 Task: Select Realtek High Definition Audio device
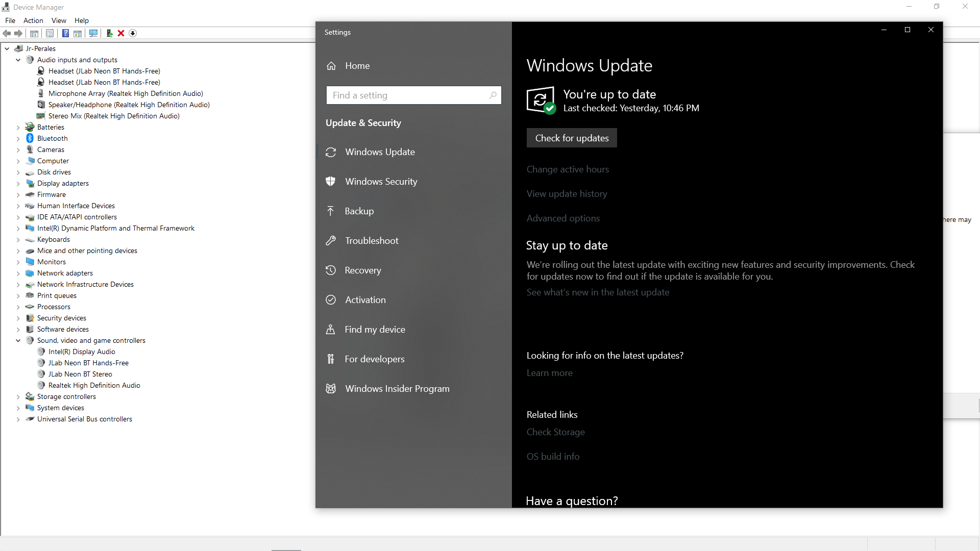coord(94,386)
